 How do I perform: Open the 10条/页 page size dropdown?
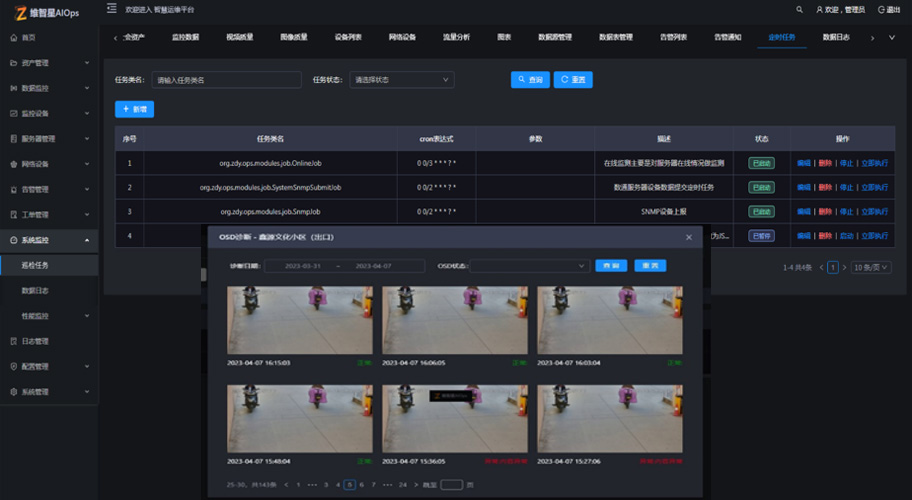870,268
